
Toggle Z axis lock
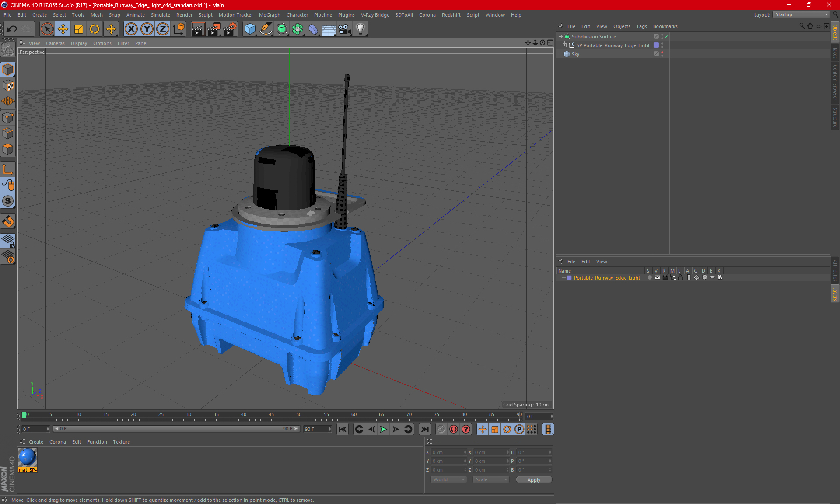click(163, 29)
